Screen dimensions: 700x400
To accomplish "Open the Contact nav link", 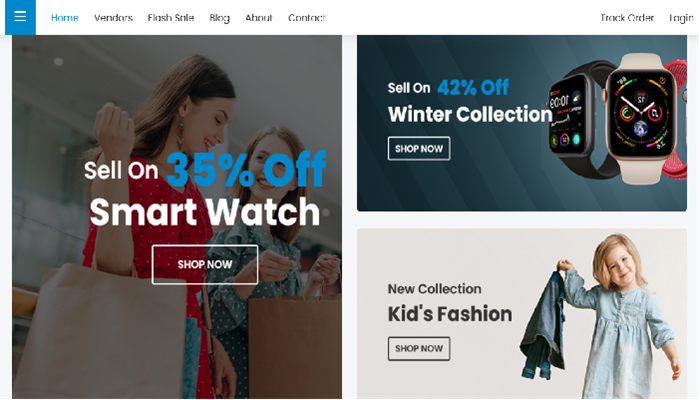I will [307, 18].
